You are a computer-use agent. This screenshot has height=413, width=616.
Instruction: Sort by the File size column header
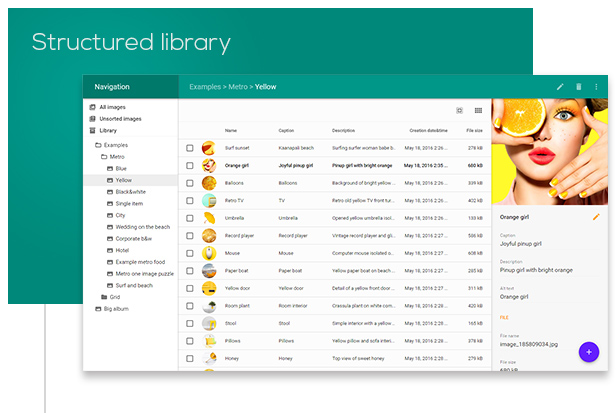(474, 130)
